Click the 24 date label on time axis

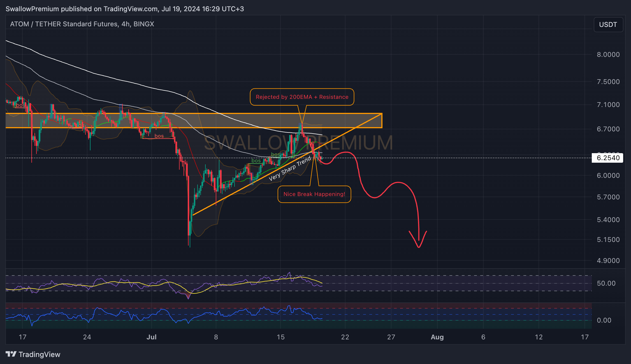point(87,337)
